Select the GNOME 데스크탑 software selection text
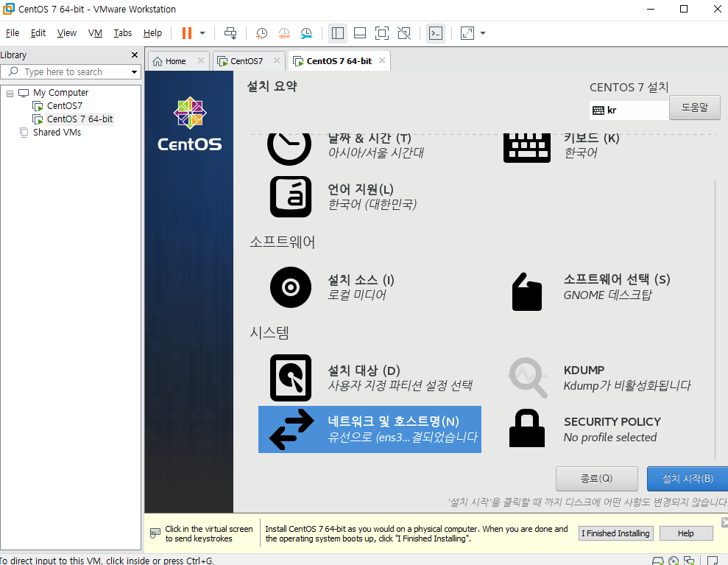This screenshot has width=728, height=565. pos(608,295)
